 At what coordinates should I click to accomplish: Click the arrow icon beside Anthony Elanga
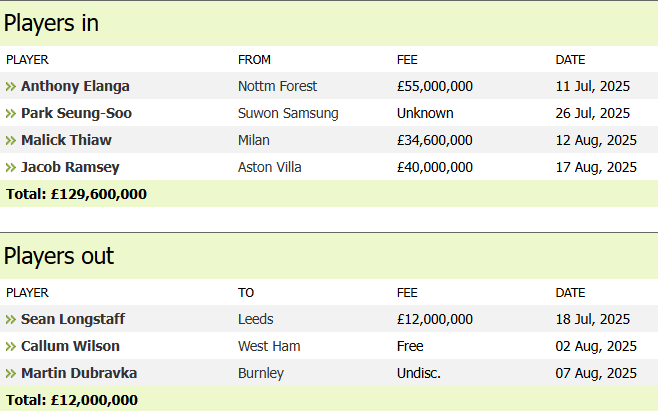pyautogui.click(x=11, y=86)
